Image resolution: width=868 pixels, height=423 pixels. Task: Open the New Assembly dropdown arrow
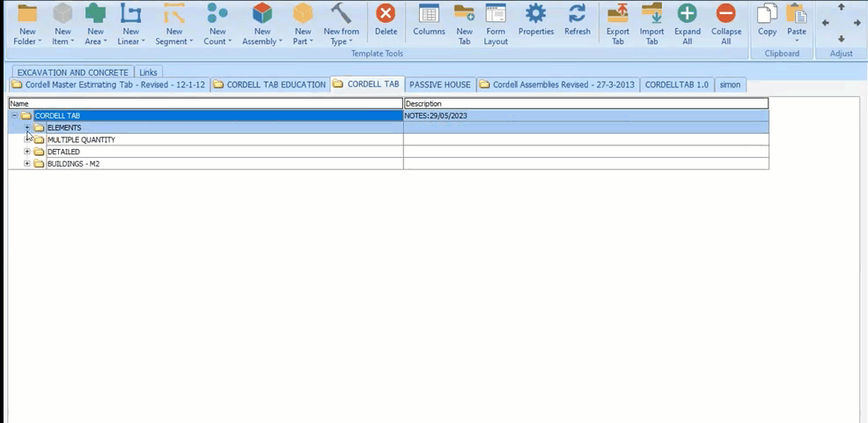(281, 41)
